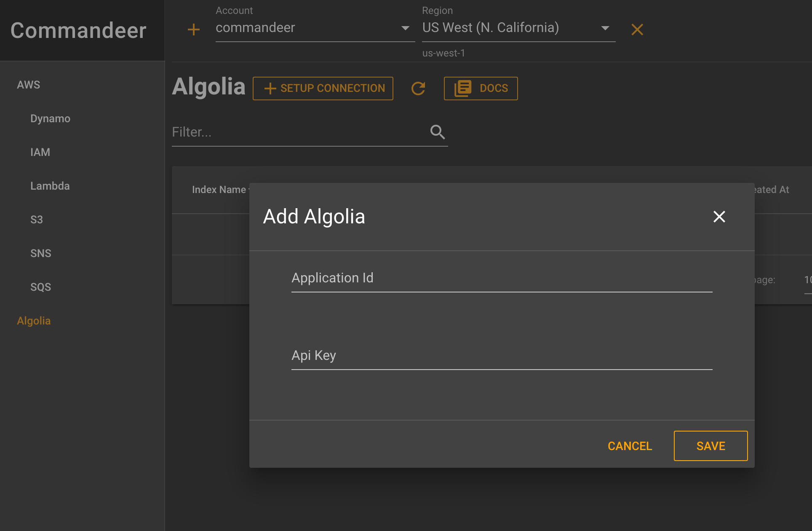Screen dimensions: 812x531
Task: Click the Commandeer logo title
Action: (x=78, y=30)
